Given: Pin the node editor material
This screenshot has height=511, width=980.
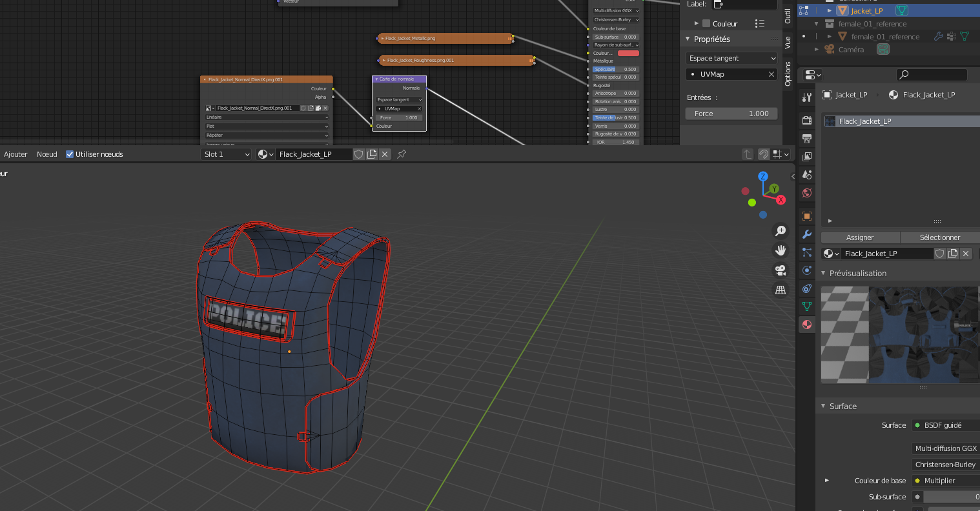Looking at the screenshot, I should 402,154.
